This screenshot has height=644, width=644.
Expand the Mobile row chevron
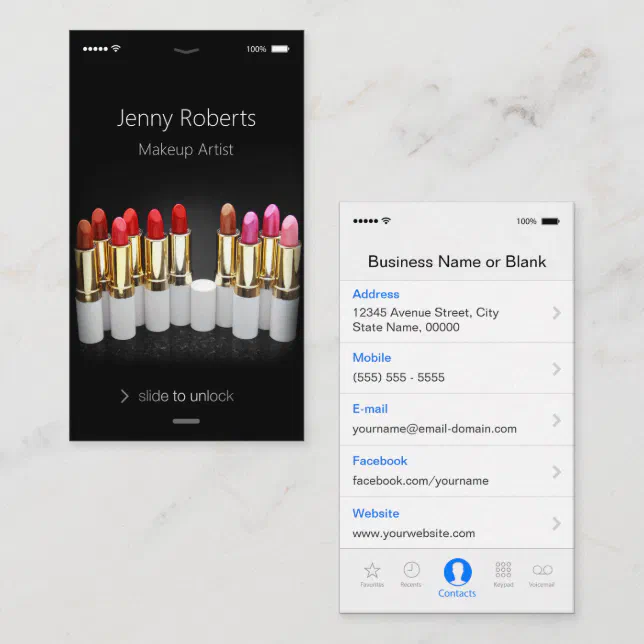pos(557,369)
